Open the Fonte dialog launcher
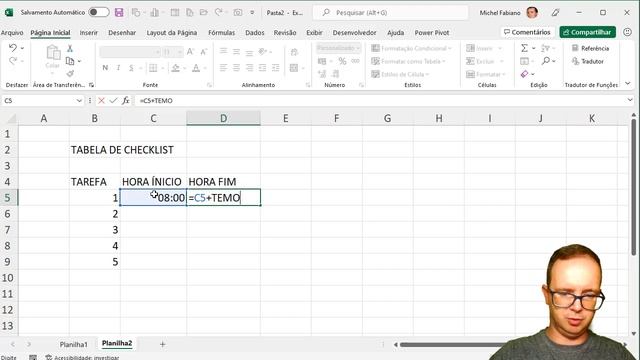Screen dimensions: 640x360 [209, 85]
